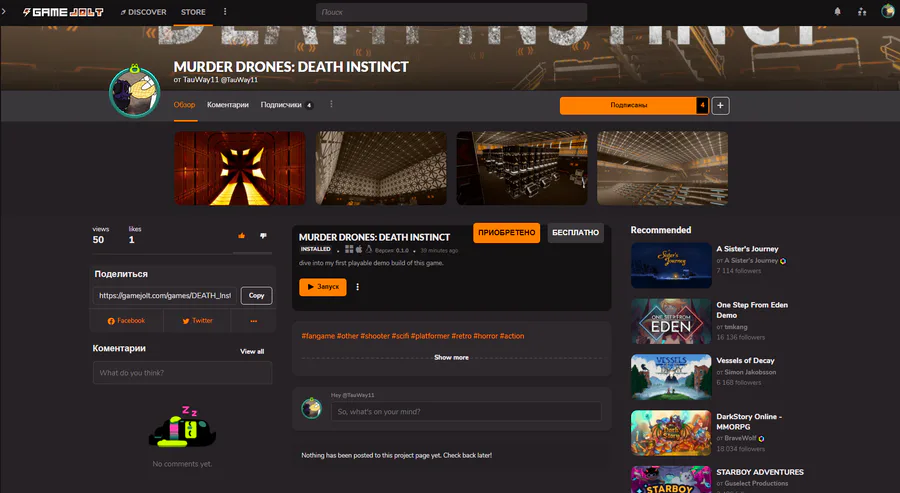Image resolution: width=900 pixels, height=493 pixels.
Task: Open the #action tag
Action: click(x=512, y=336)
